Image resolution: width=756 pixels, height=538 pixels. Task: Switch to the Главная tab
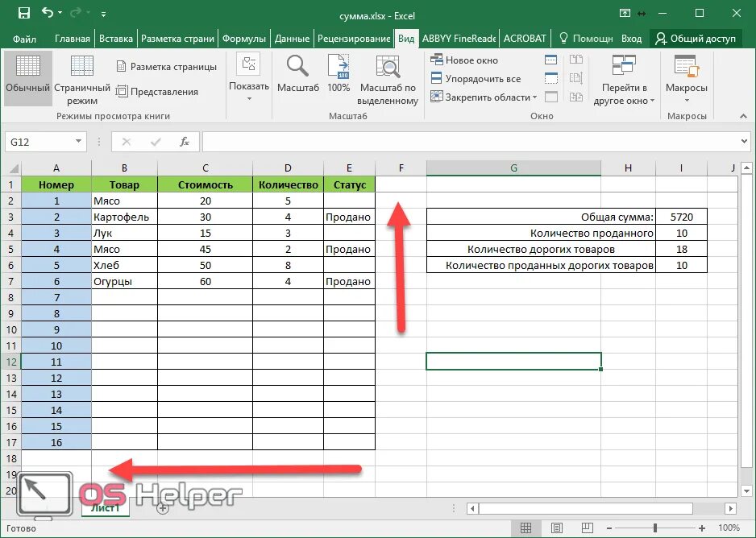click(73, 39)
